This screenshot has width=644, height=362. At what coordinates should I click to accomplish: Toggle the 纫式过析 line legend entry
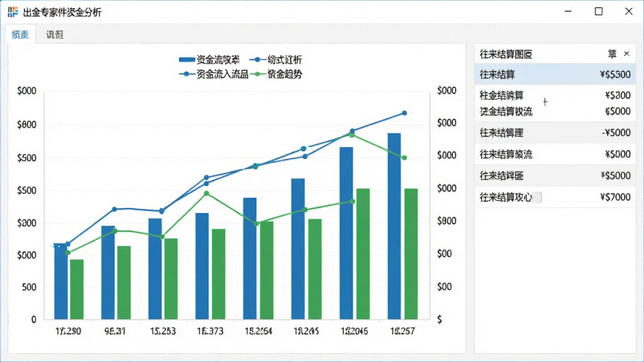275,60
